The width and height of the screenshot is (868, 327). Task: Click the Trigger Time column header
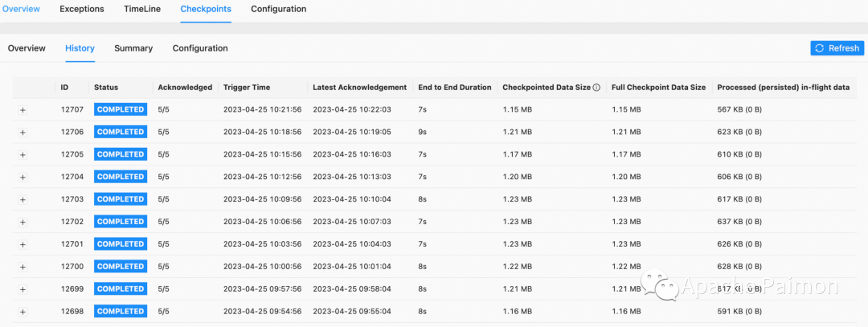pyautogui.click(x=247, y=88)
